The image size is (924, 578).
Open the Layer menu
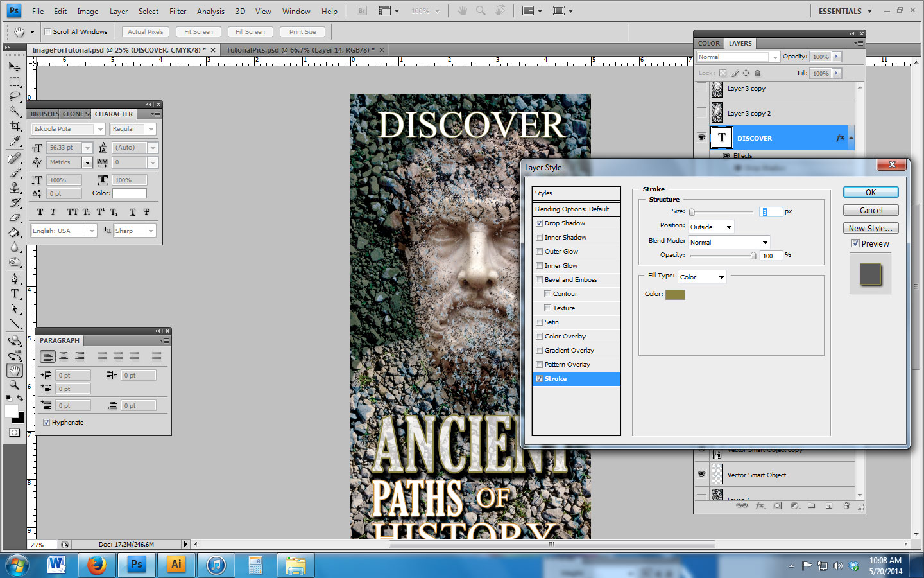[x=119, y=11]
